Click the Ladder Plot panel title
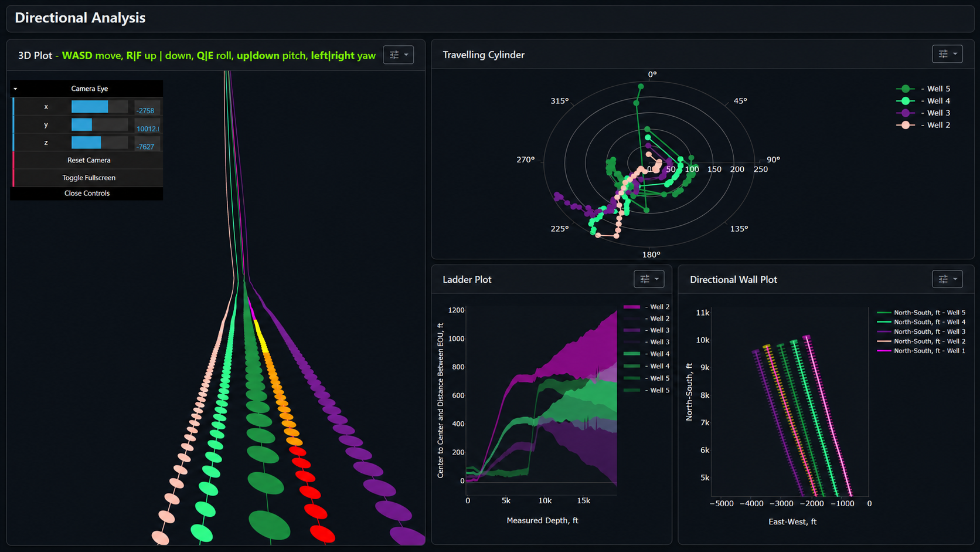Screen dimensions: 980x552 [x=467, y=280]
